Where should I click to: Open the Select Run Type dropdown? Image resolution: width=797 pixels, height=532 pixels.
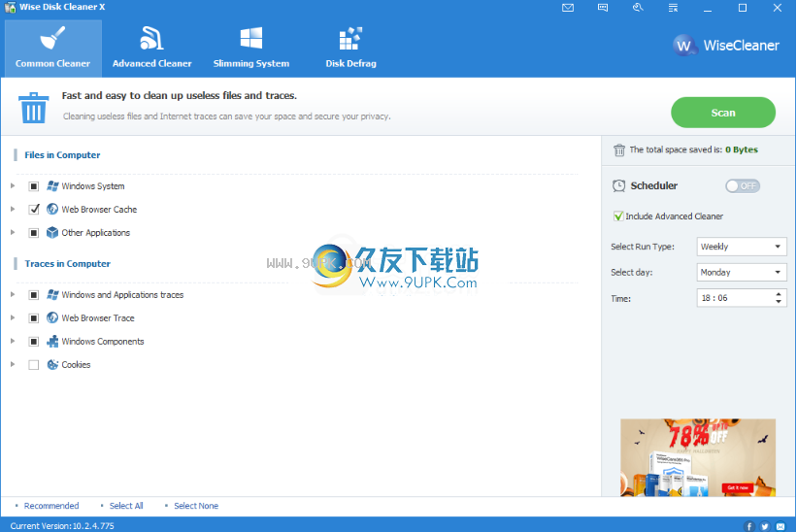[x=742, y=247]
